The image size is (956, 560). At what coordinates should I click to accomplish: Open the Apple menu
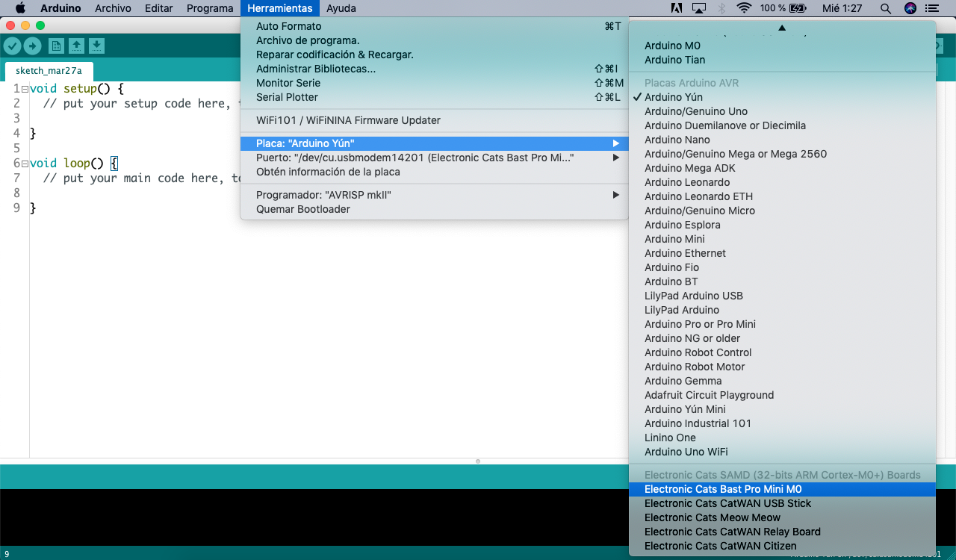pyautogui.click(x=20, y=8)
